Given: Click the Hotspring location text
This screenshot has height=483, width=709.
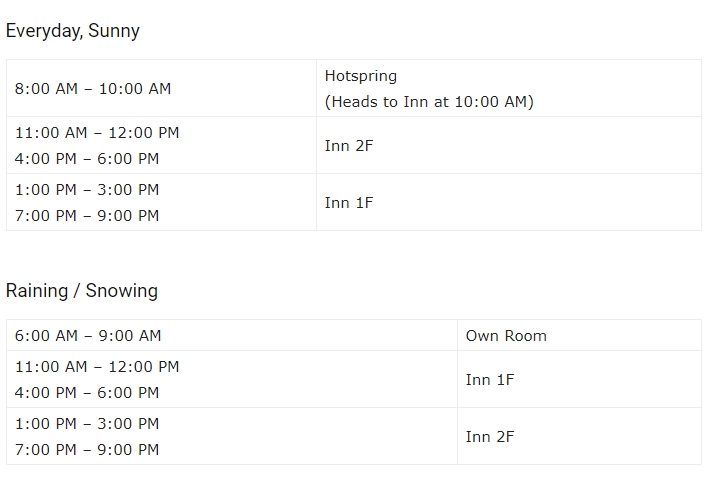Looking at the screenshot, I should coord(361,76).
